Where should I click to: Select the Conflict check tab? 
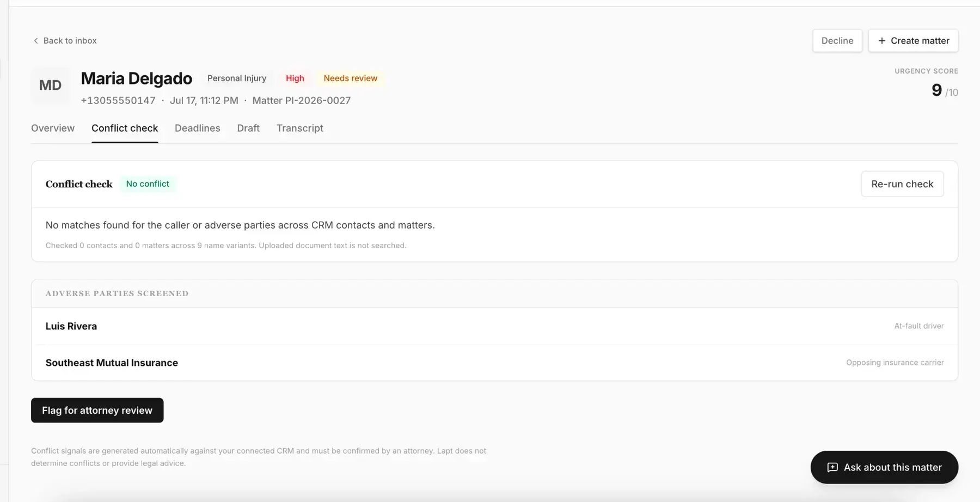click(125, 128)
